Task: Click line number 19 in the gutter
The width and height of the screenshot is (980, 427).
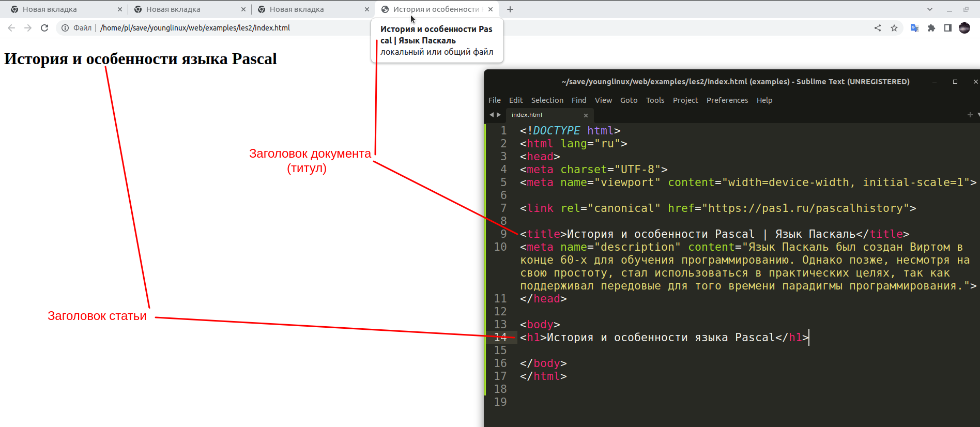Action: [500, 402]
